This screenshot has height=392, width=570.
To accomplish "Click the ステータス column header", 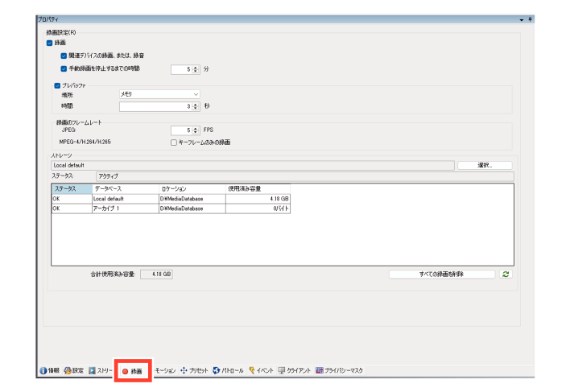I will click(72, 189).
